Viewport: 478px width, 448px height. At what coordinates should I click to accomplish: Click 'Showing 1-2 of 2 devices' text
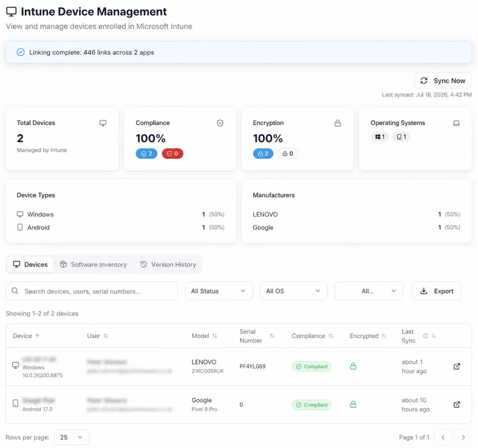[x=42, y=314]
